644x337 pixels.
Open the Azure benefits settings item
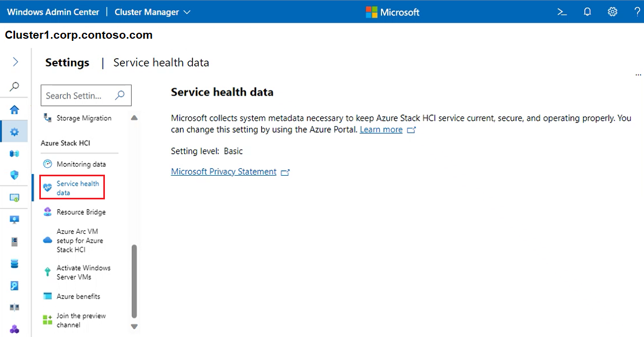pyautogui.click(x=72, y=296)
